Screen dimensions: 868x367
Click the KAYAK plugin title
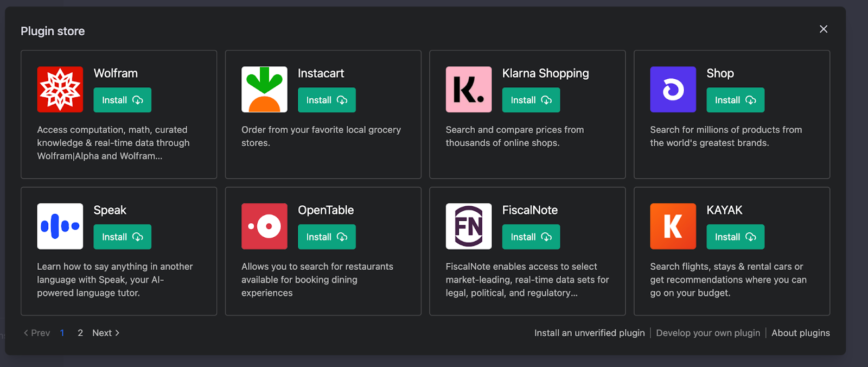pos(725,210)
